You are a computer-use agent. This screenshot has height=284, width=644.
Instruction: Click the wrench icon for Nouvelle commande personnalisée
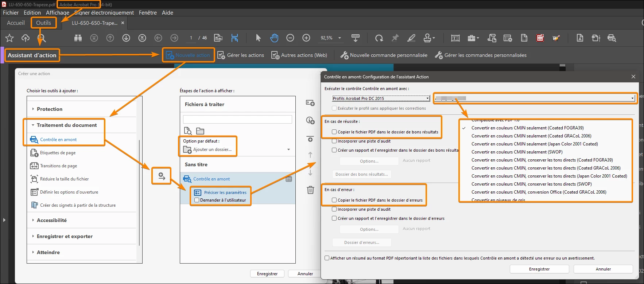344,55
